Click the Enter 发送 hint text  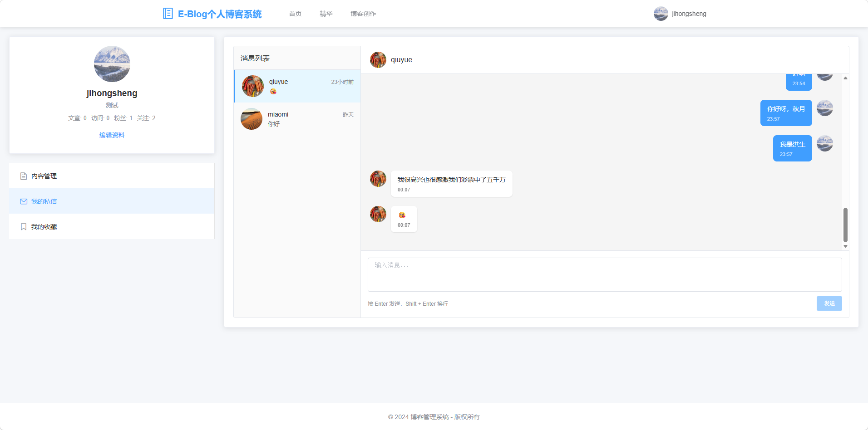(408, 304)
